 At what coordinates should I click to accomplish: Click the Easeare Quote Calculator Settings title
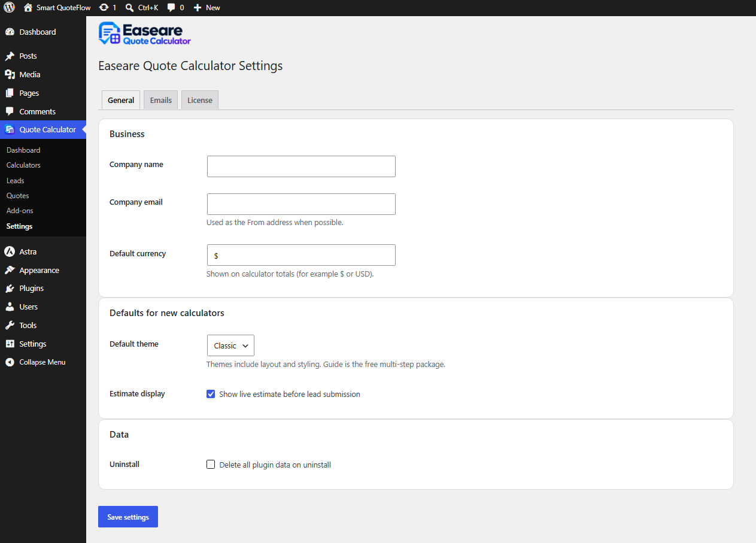pos(190,66)
